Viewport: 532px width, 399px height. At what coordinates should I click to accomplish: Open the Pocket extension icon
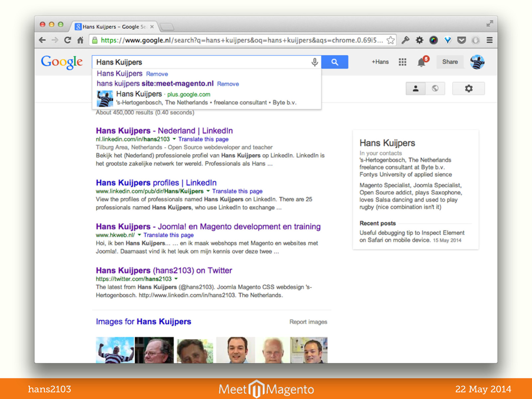click(x=462, y=40)
